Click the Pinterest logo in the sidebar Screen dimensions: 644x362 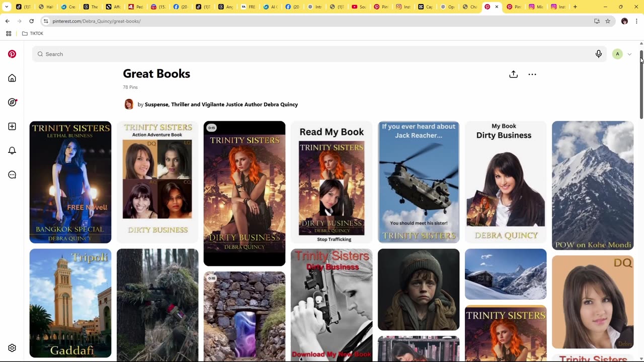(12, 54)
